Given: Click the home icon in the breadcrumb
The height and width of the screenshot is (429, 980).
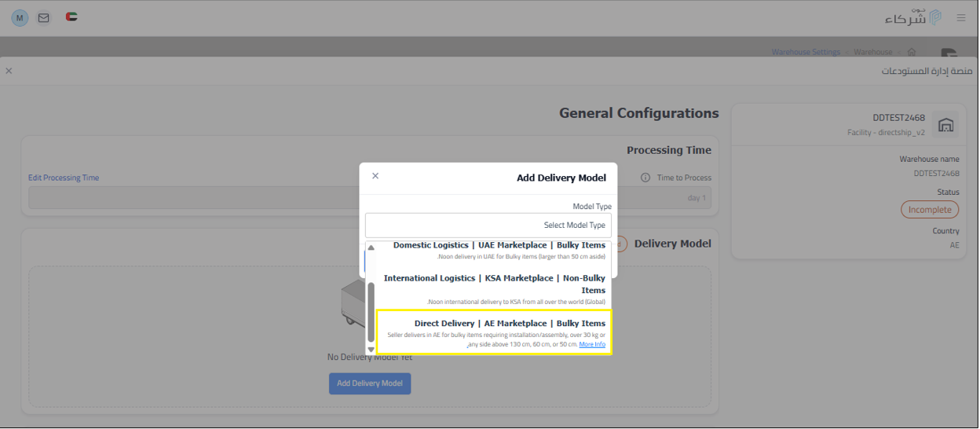Looking at the screenshot, I should [911, 52].
